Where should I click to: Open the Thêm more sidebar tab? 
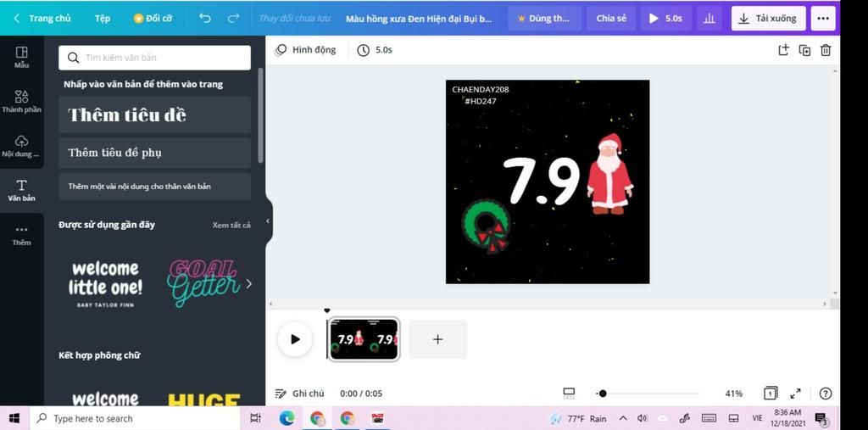click(21, 235)
